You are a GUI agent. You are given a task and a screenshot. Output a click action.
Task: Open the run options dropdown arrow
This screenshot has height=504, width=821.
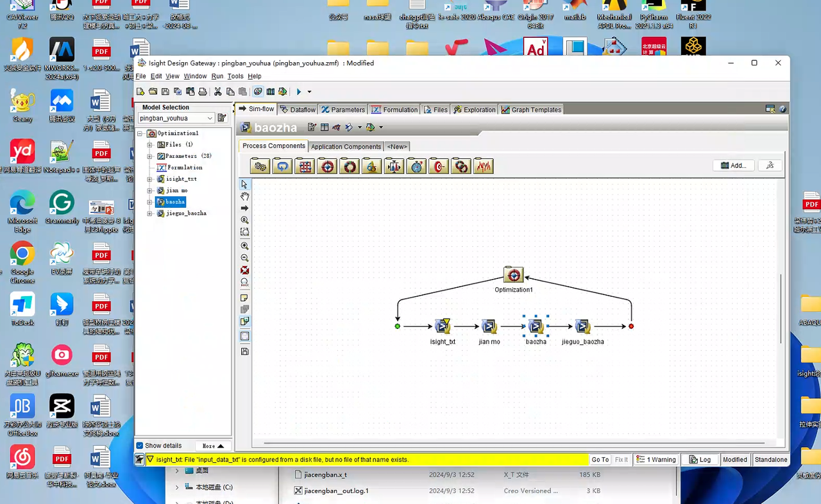[x=309, y=92]
